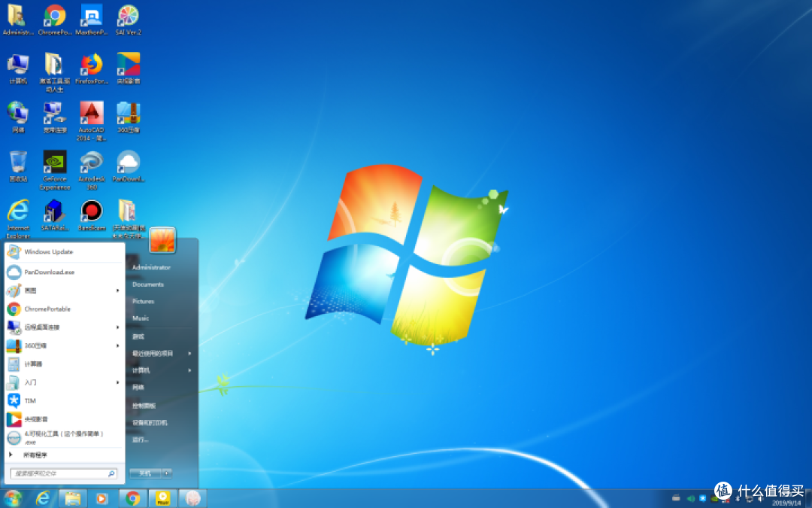Open the Firefox Portable desktop shortcut
The width and height of the screenshot is (812, 508).
point(91,68)
